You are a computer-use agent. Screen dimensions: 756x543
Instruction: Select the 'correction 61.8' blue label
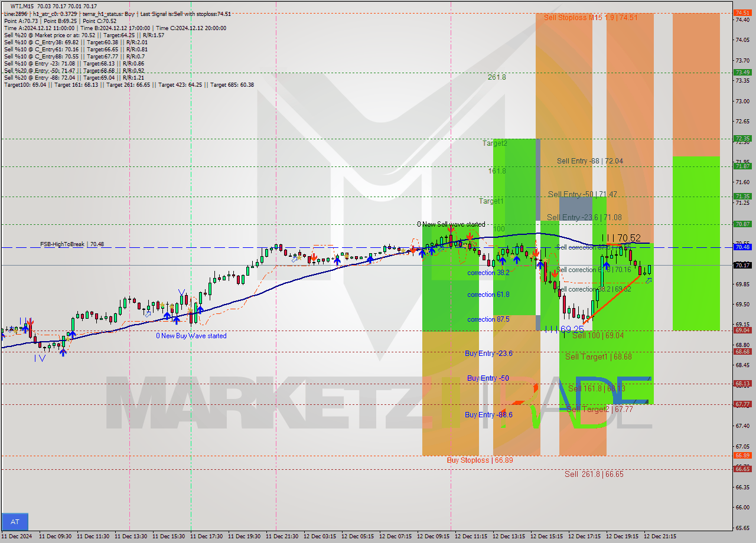pyautogui.click(x=488, y=295)
